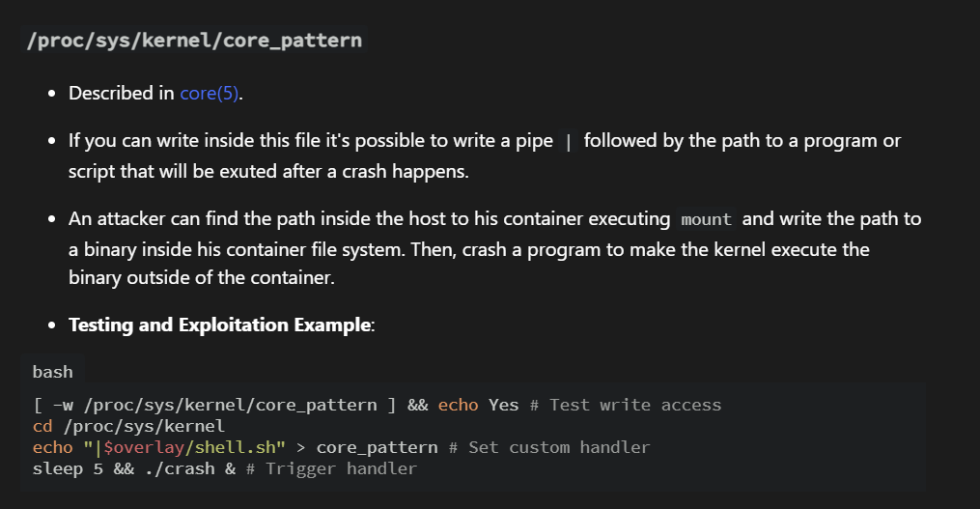980x509 pixels.
Task: Click the /proc/sys/kernel/core_pattern heading
Action: [x=195, y=41]
